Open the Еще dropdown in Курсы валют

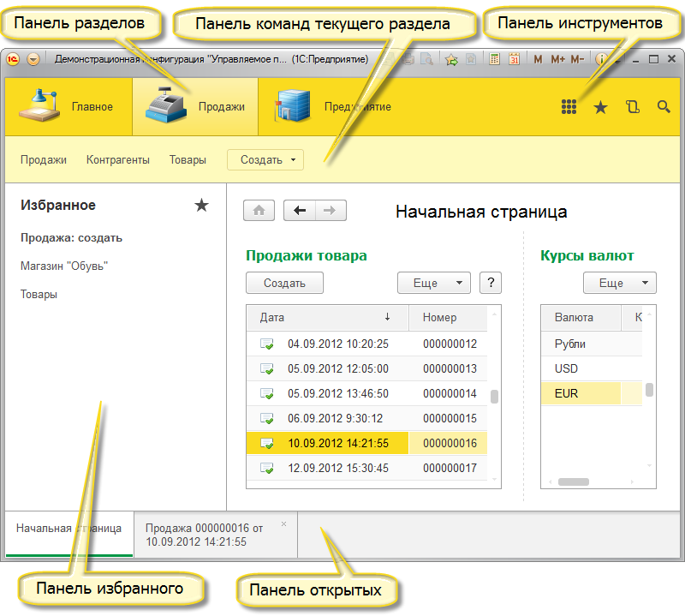619,283
